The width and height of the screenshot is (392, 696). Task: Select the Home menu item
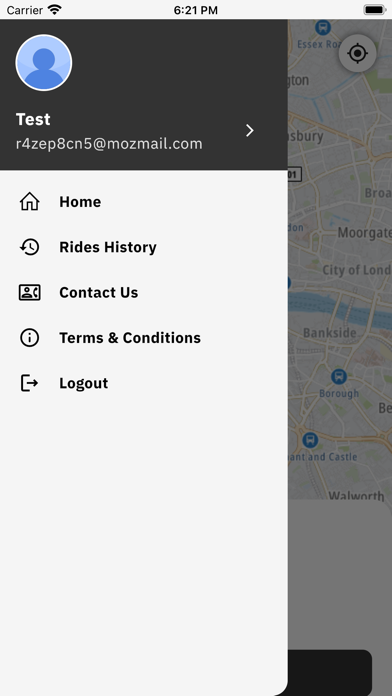(x=144, y=202)
